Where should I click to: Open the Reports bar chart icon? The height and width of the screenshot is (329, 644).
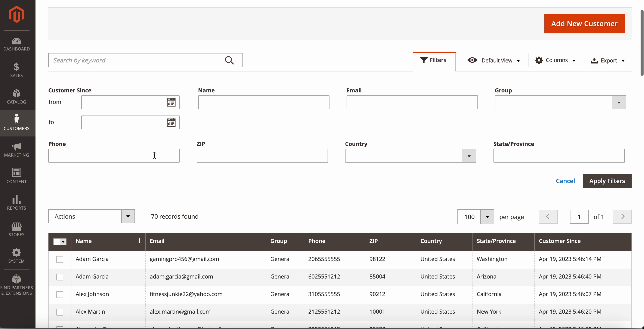tap(16, 202)
